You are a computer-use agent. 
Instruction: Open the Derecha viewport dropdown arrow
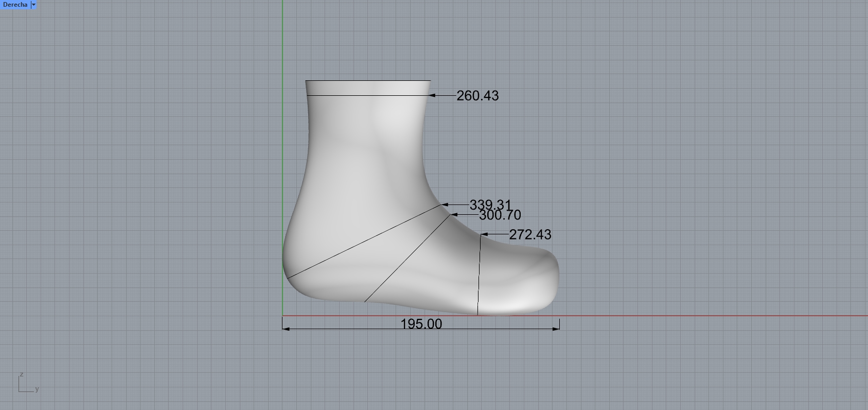(33, 5)
